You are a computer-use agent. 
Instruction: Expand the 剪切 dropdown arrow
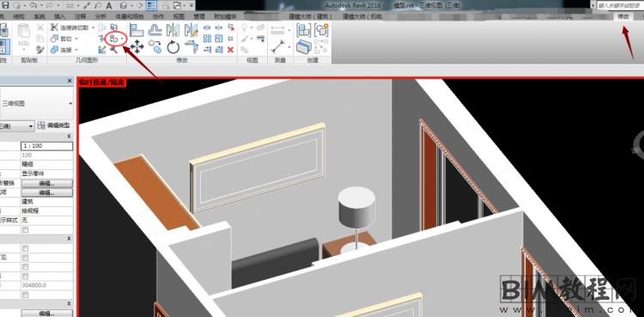coord(76,39)
